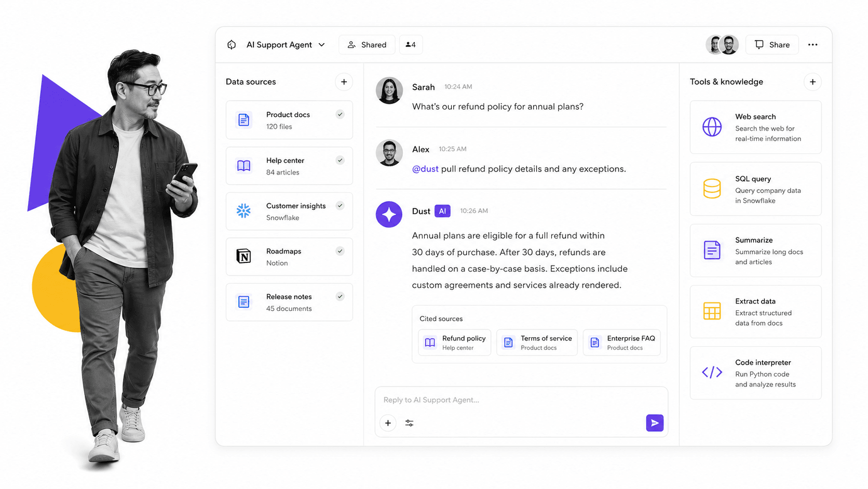
Task: Toggle the Customer insights Snowflake checkmark
Action: pos(340,206)
